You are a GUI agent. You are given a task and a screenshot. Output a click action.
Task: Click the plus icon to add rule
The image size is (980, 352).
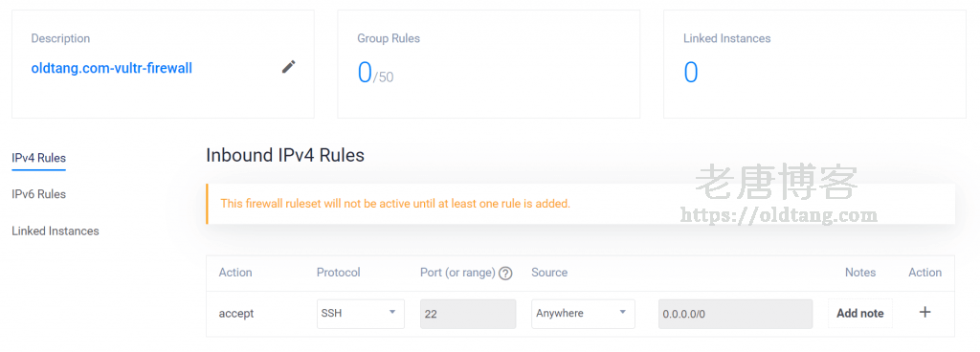click(x=925, y=313)
